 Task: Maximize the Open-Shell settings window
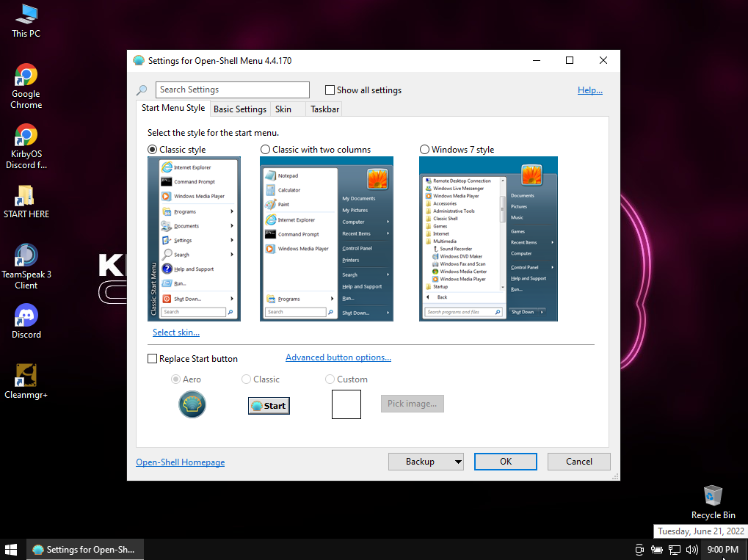pos(570,60)
